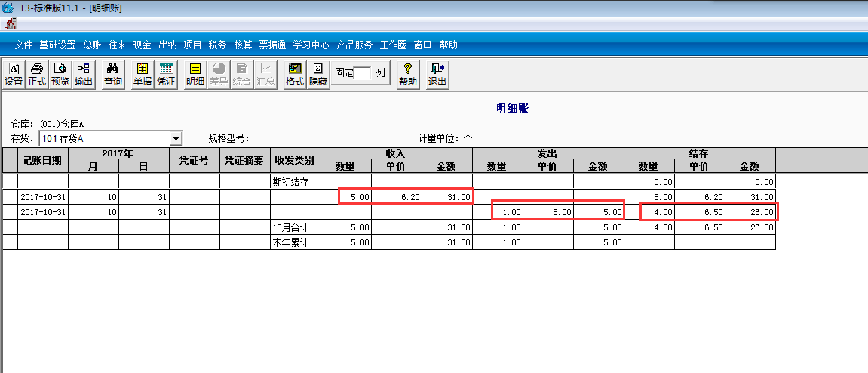Click the 综合 toolbar icon
This screenshot has height=373, width=868.
tap(242, 75)
